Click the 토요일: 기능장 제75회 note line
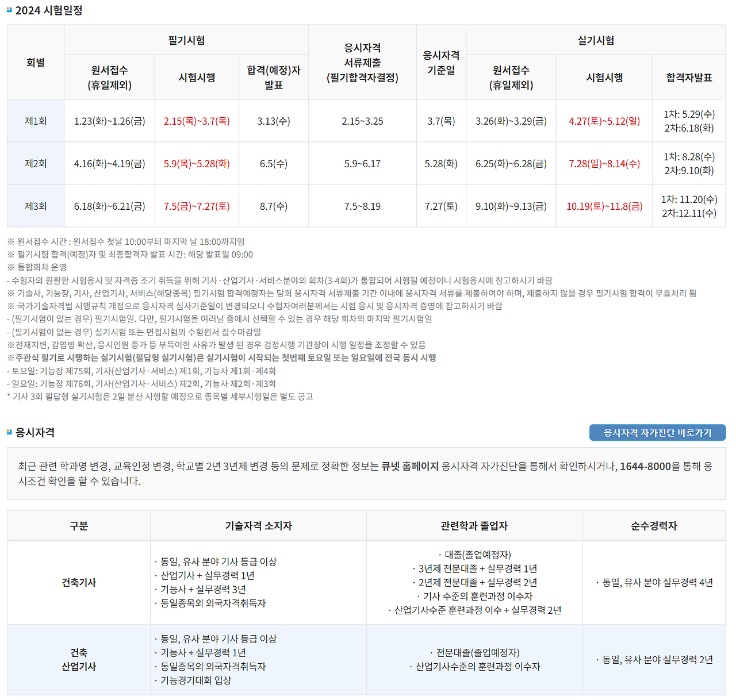Screen dimensions: 736x700 [x=141, y=371]
